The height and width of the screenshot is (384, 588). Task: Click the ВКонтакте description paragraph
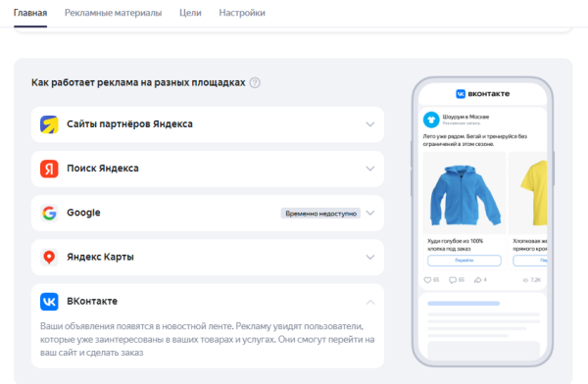[208, 339]
